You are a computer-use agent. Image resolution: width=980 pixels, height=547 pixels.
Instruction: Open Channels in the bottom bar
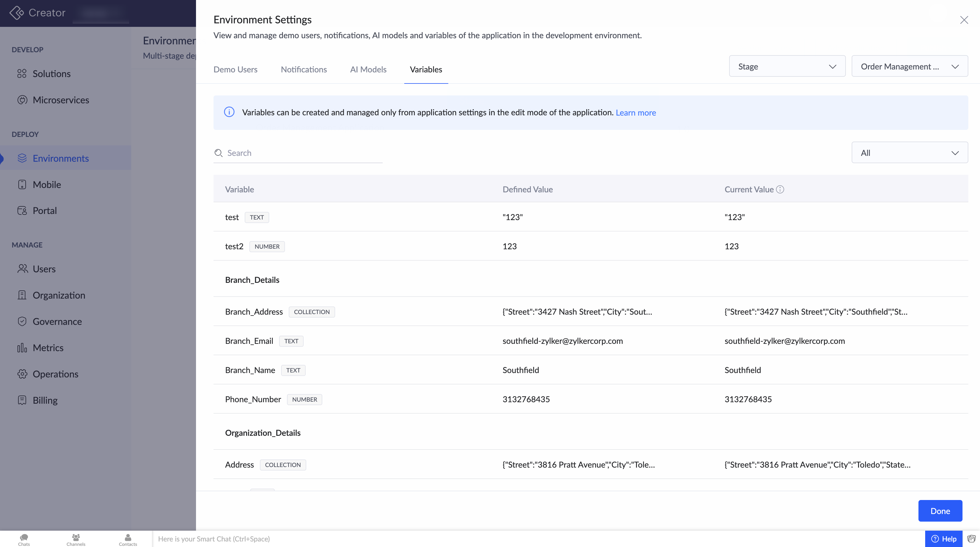tap(76, 539)
